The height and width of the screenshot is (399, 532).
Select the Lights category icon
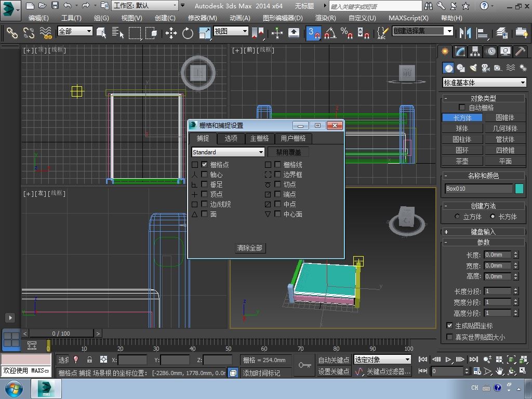tap(473, 68)
